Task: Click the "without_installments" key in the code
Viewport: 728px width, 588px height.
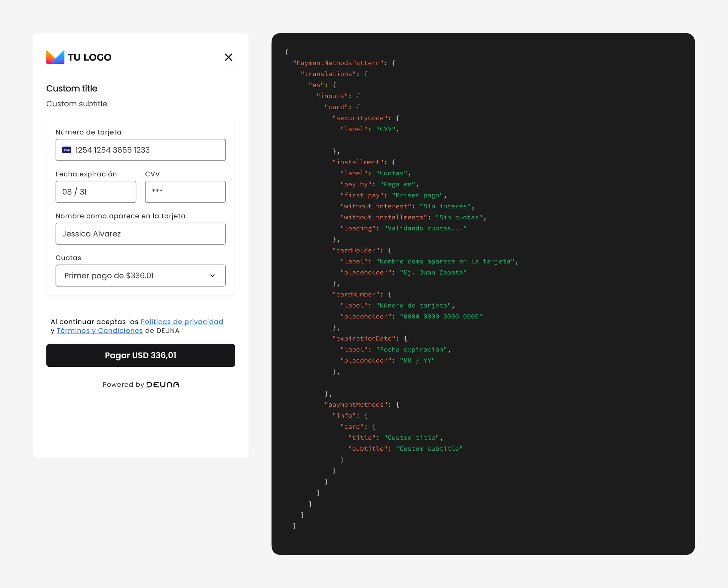Action: 384,217
